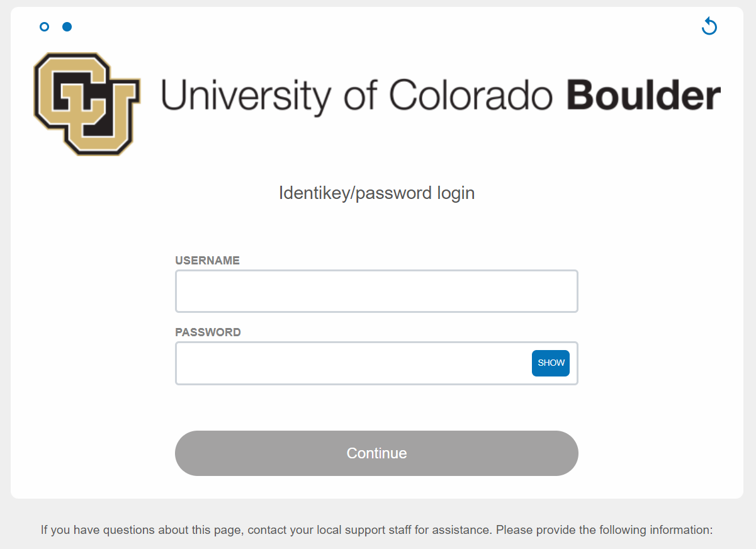This screenshot has height=549, width=756.
Task: Click "Please provide the following information" text
Action: [604, 530]
